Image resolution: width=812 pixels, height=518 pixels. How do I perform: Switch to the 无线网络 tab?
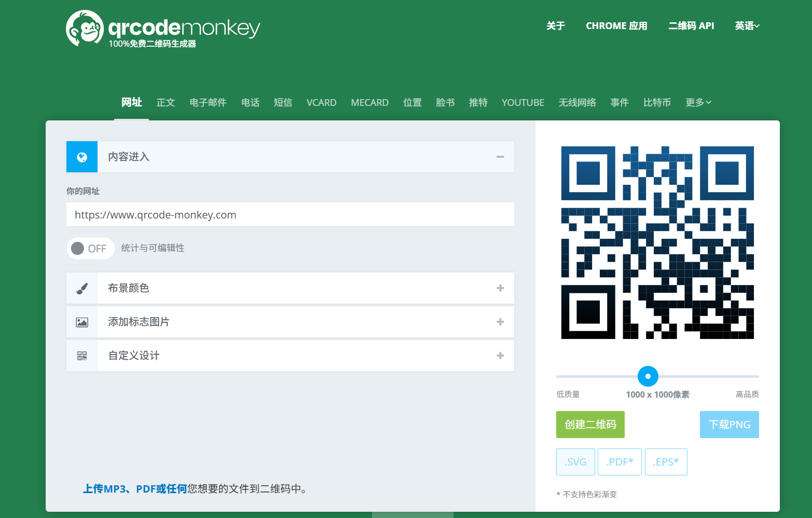(x=577, y=102)
